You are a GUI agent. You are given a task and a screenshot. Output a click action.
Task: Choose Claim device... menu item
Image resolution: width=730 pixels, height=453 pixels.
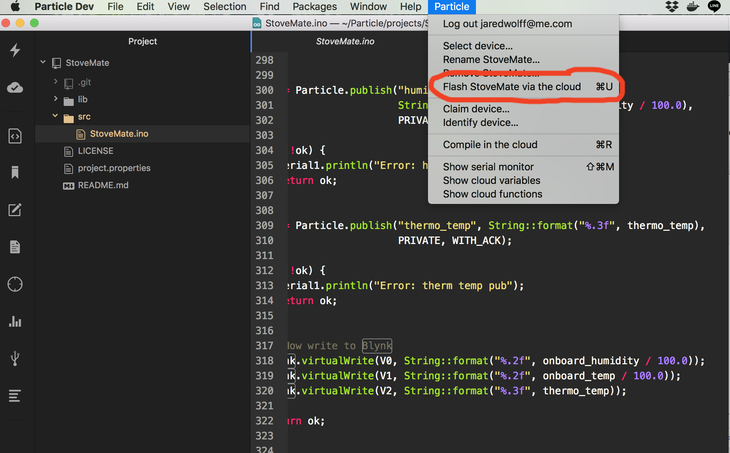coord(523,109)
